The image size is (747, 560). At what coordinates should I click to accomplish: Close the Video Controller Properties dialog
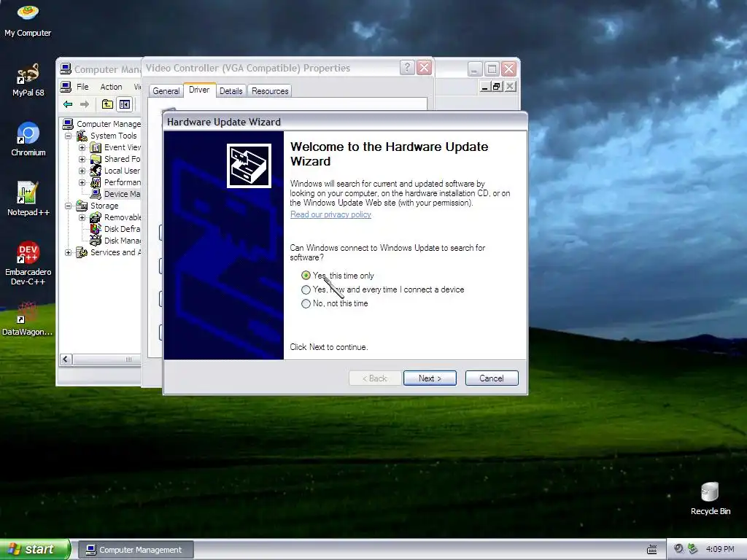tap(424, 68)
